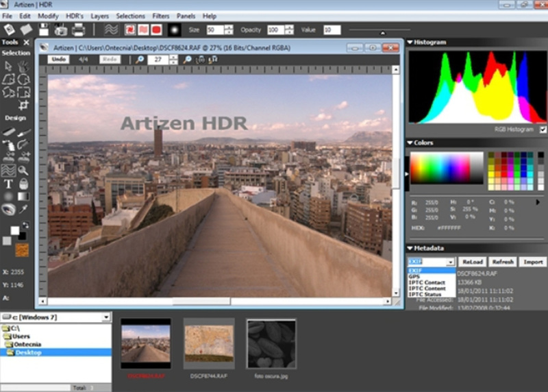Viewport: 548px width, 392px height.
Task: Choose the polygon selection tool
Action: 8,79
